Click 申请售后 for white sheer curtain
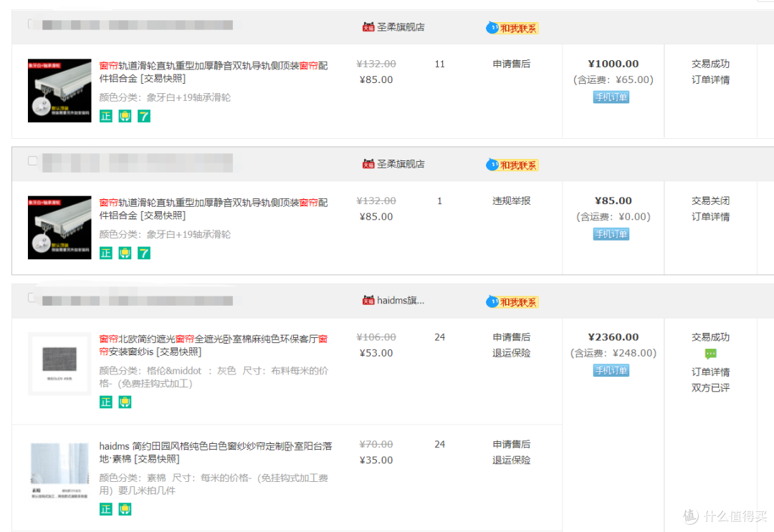The width and height of the screenshot is (774, 532). coord(512,444)
